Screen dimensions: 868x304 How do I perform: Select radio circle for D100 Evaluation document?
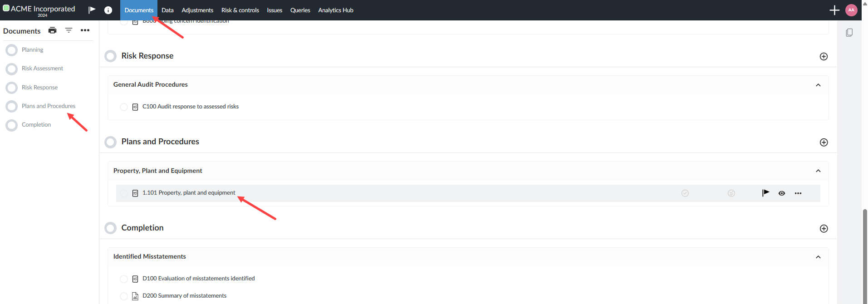pyautogui.click(x=124, y=279)
